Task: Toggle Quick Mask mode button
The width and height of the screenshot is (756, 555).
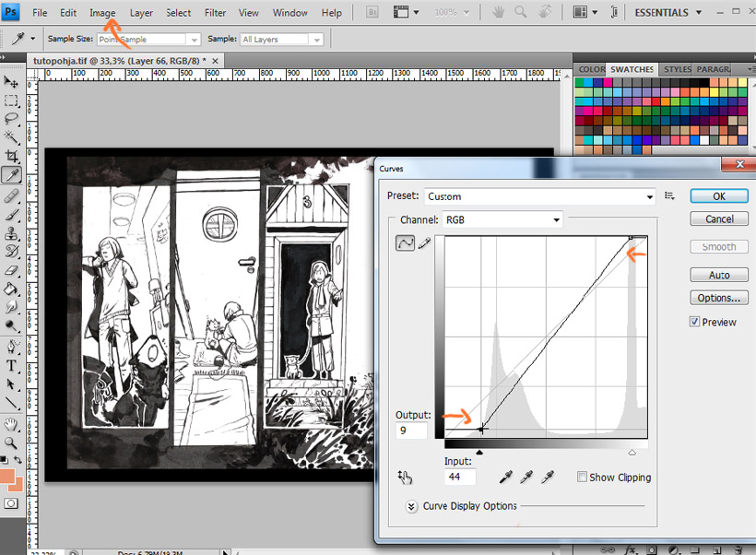Action: [x=12, y=503]
